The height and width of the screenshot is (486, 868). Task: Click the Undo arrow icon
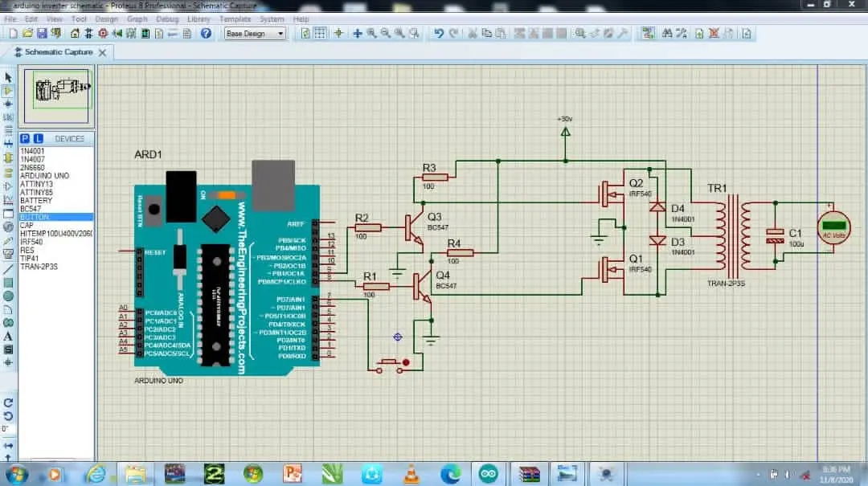tap(439, 33)
